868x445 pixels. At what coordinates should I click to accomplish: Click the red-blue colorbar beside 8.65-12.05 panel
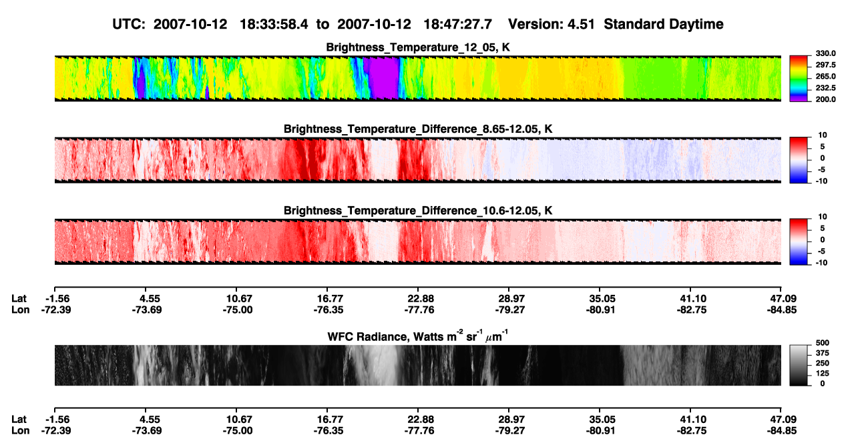tap(798, 159)
